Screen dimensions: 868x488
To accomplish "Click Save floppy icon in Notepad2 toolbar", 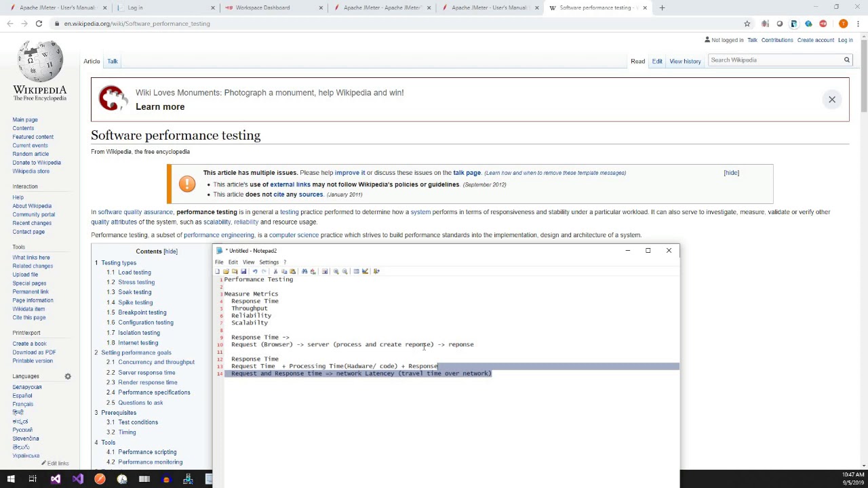I will [243, 271].
